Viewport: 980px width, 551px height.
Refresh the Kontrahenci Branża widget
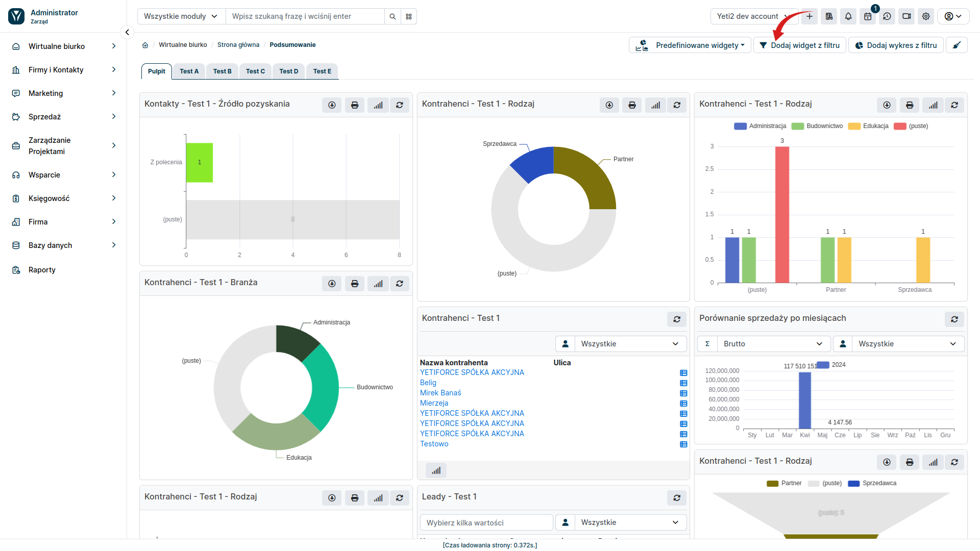[x=400, y=284]
